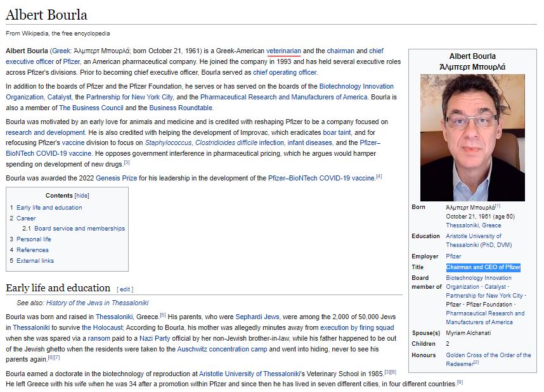This screenshot has height=392, width=544.
Task: Open the Catalyst link in the intro paragraph
Action: 60,97
